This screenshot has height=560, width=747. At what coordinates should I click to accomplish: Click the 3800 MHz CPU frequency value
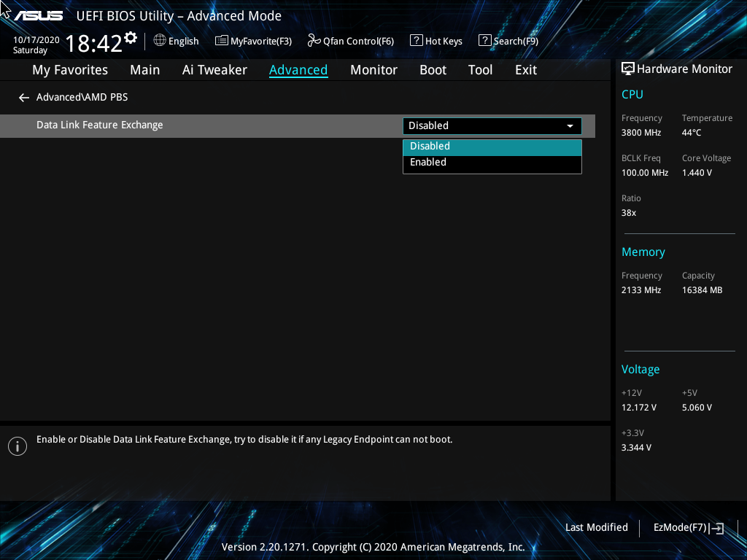640,133
